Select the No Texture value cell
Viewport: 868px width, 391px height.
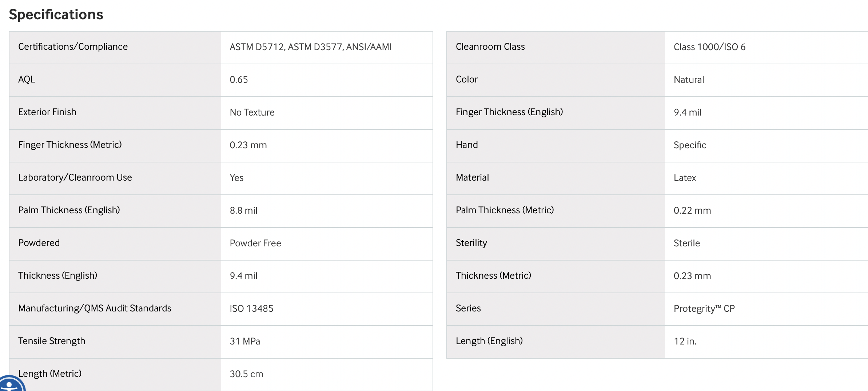327,113
